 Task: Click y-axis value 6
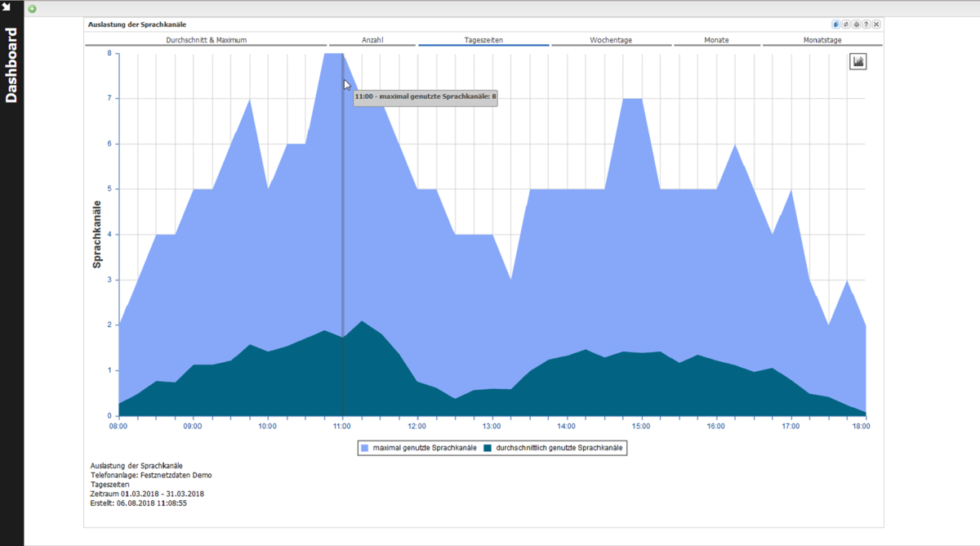click(x=109, y=144)
